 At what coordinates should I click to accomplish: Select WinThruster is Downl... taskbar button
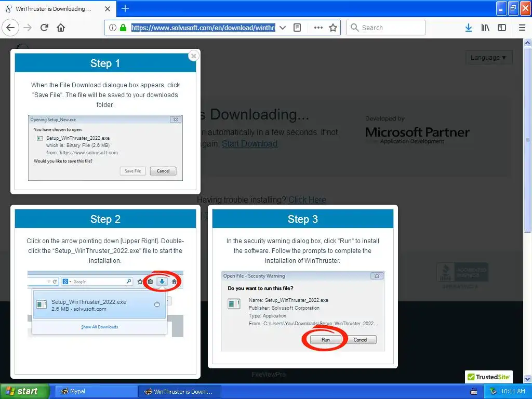[x=180, y=392]
